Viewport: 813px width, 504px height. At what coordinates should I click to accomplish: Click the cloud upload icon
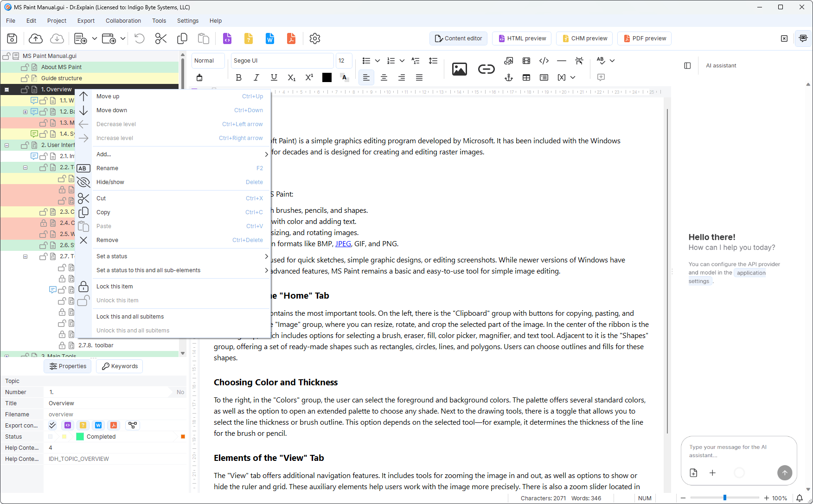point(36,38)
